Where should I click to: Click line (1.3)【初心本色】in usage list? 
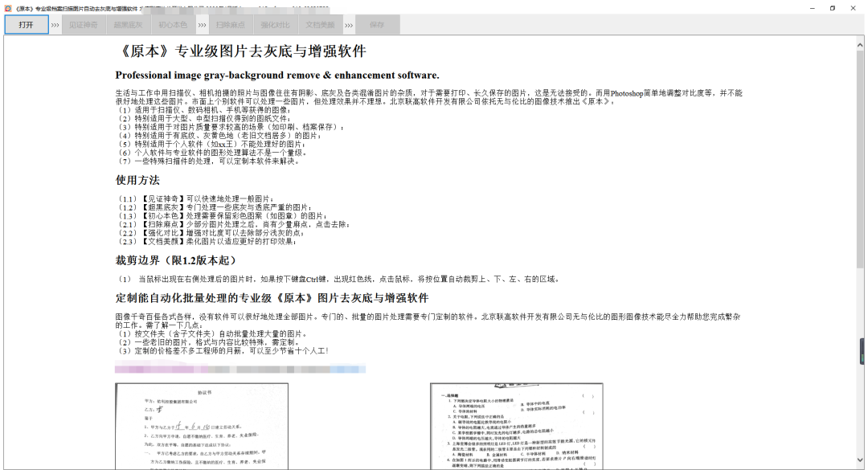222,216
